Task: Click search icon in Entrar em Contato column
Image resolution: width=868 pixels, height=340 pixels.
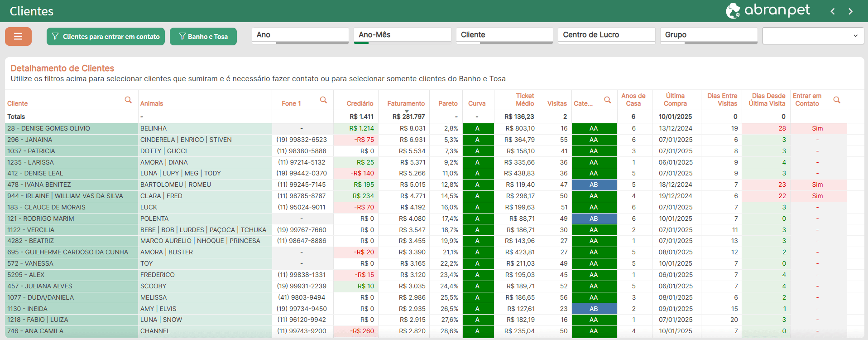Action: (x=837, y=100)
